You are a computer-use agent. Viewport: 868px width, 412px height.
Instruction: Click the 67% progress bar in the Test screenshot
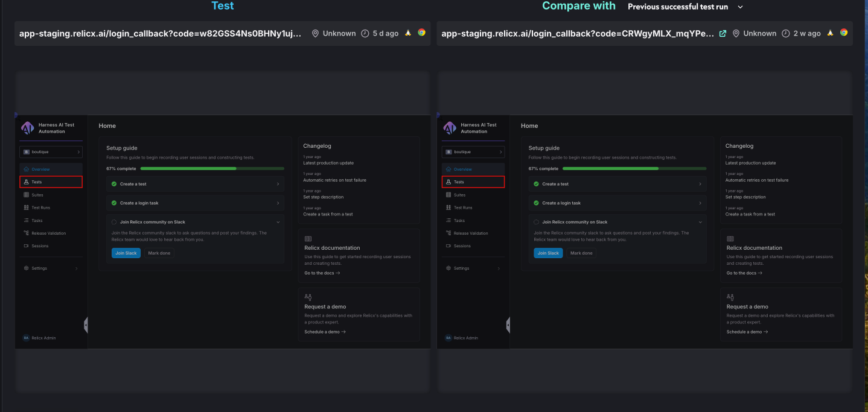coord(212,169)
